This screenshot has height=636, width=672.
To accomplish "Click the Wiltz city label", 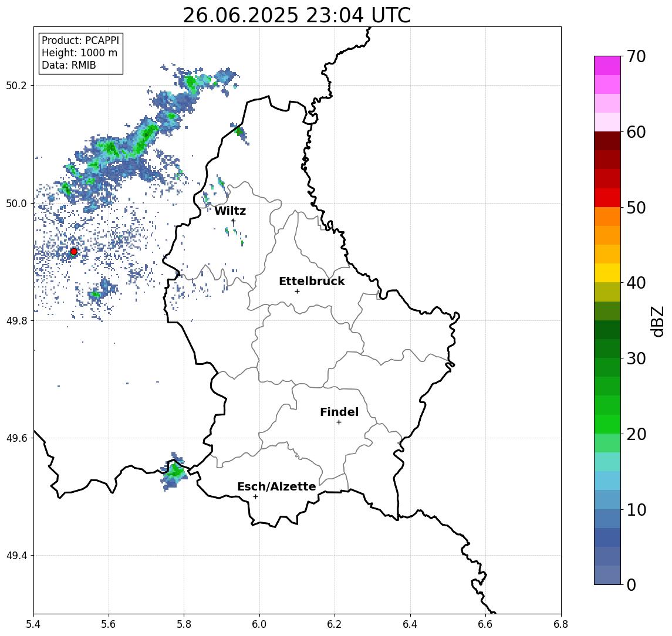I will (x=230, y=211).
